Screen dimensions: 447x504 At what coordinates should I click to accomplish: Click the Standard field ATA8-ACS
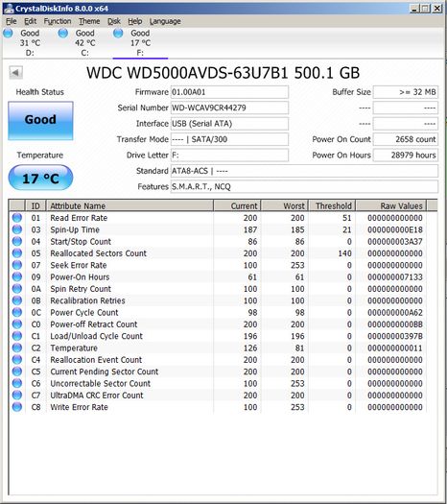coord(304,171)
